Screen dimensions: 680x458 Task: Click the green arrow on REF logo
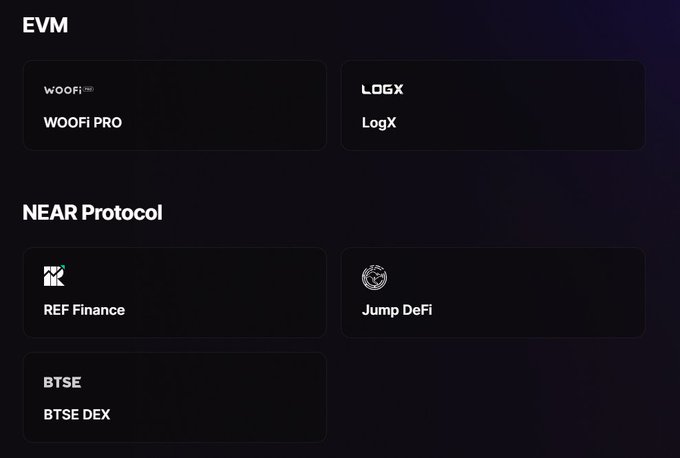[x=62, y=267]
